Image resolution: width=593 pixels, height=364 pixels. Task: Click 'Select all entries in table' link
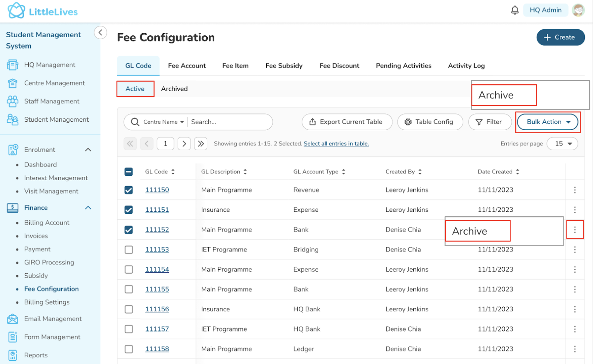(x=336, y=144)
